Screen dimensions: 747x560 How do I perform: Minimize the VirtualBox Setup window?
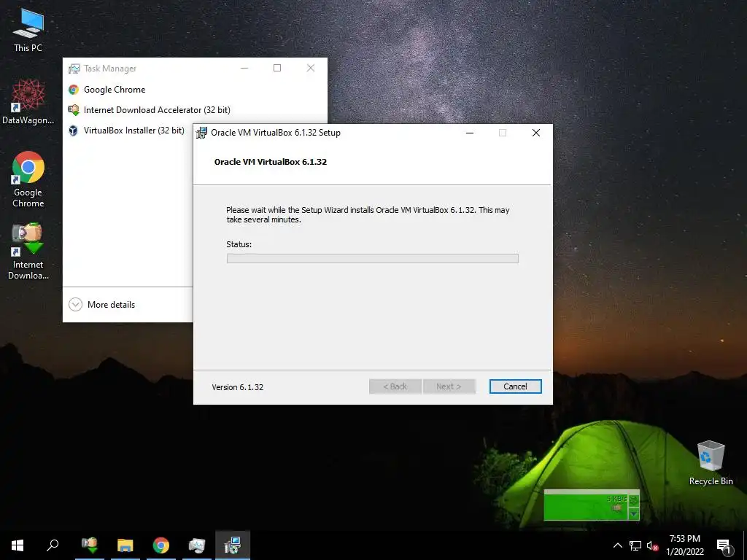[x=470, y=133]
